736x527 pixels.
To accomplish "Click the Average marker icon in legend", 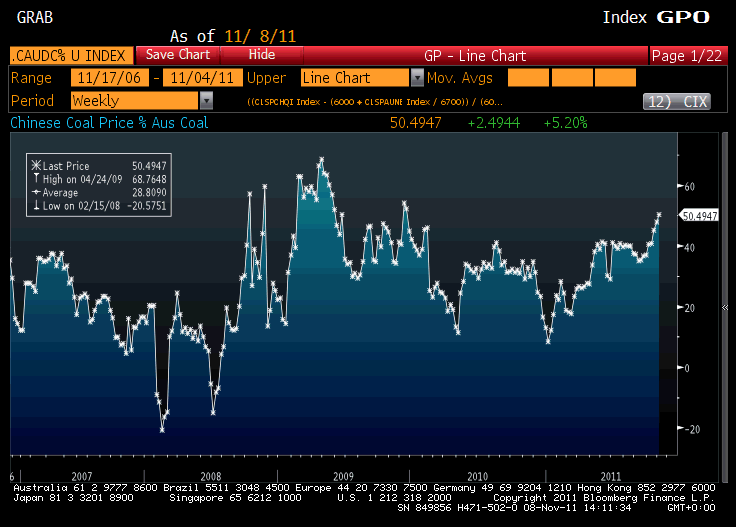I will click(x=37, y=191).
